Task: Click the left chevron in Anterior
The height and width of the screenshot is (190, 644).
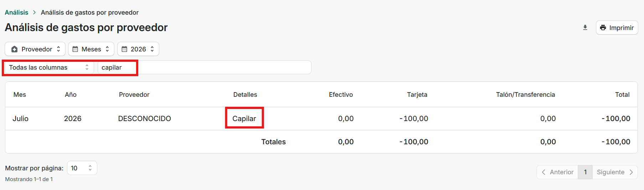Action: point(543,172)
